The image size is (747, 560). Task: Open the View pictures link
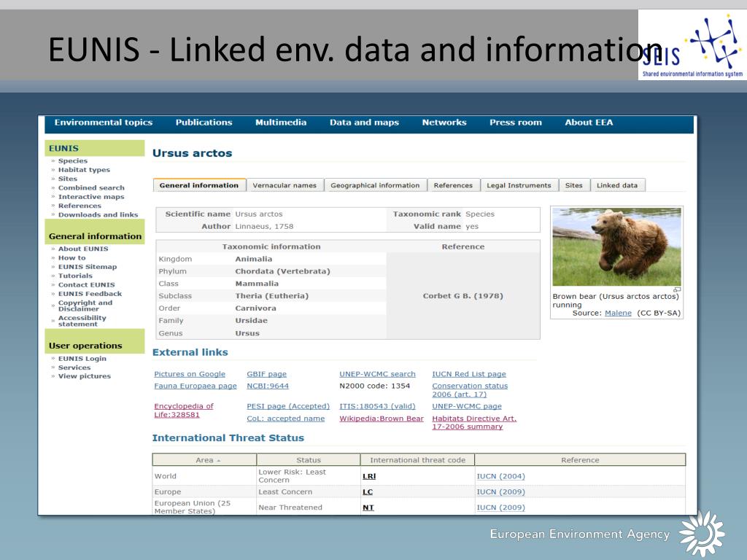[85, 377]
